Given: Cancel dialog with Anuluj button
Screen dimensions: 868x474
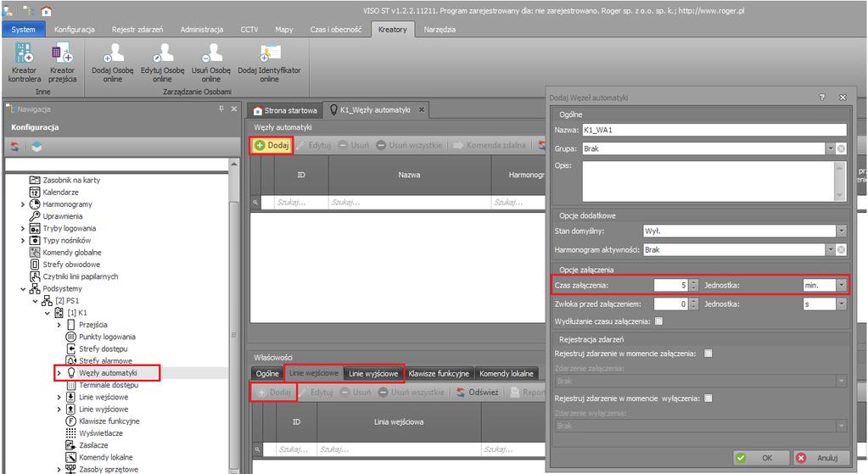Looking at the screenshot, I should pyautogui.click(x=821, y=457).
